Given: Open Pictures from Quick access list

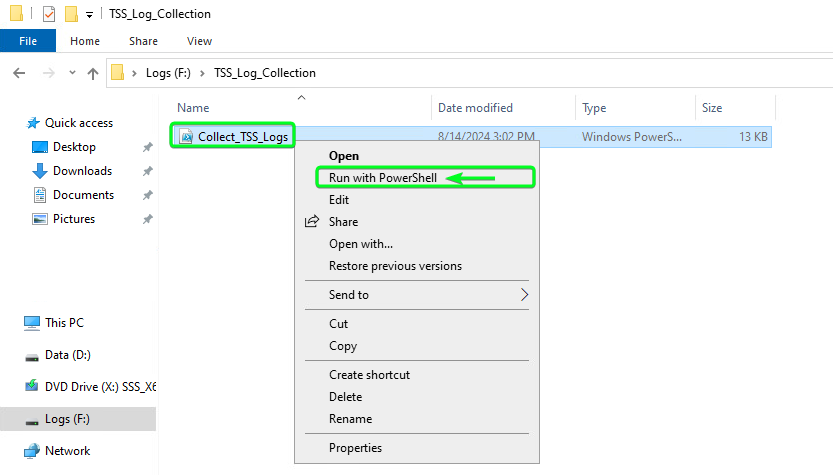Looking at the screenshot, I should tap(74, 219).
